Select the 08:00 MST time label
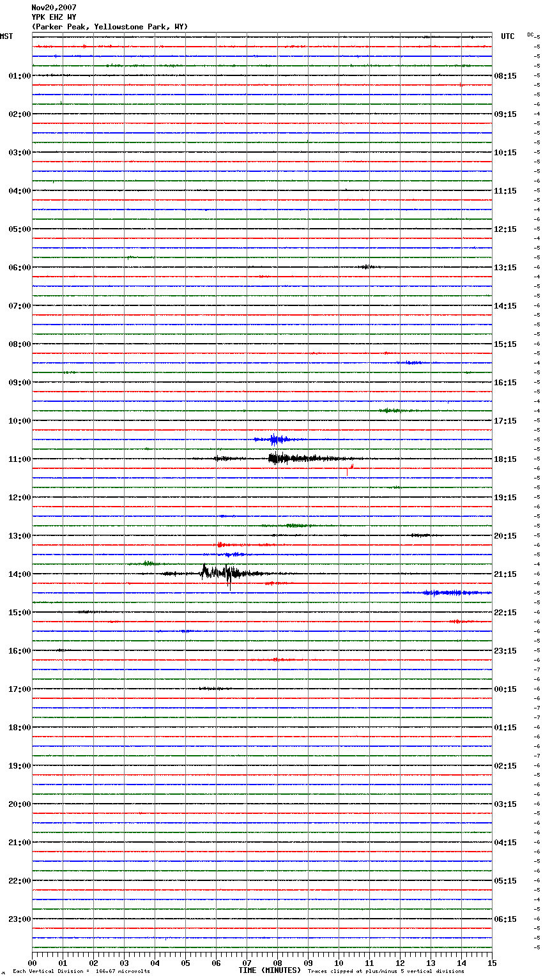Viewport: 543px width, 980px height. coord(19,344)
